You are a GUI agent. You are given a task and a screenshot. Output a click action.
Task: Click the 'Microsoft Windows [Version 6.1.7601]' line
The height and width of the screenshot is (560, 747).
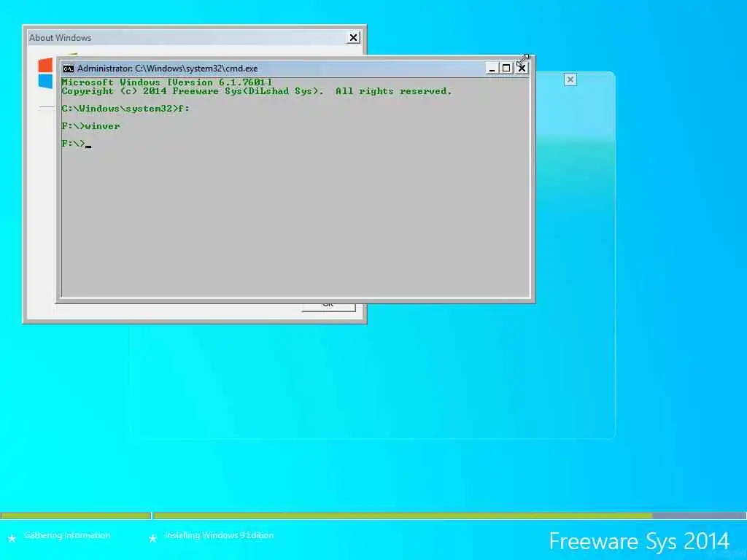[x=167, y=82]
